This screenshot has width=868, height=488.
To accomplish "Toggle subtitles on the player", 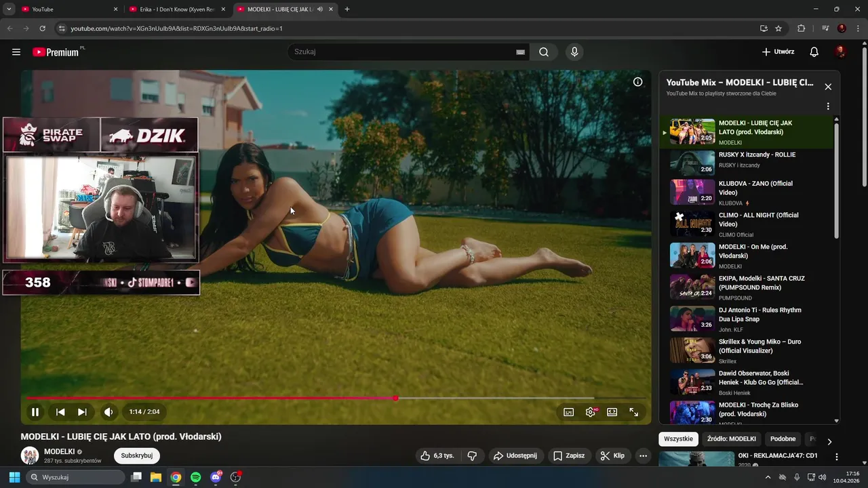I will click(x=569, y=412).
